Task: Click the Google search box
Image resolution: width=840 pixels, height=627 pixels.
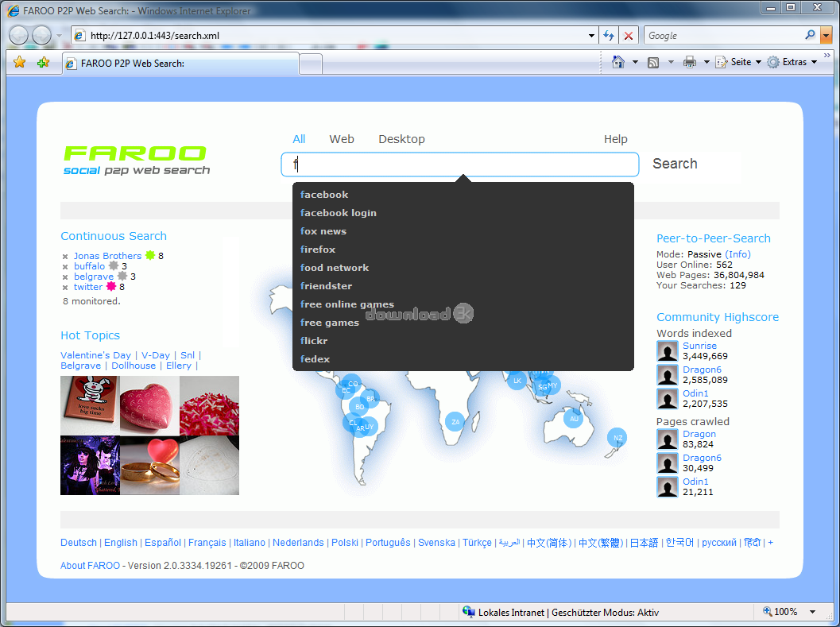Action: (x=725, y=36)
